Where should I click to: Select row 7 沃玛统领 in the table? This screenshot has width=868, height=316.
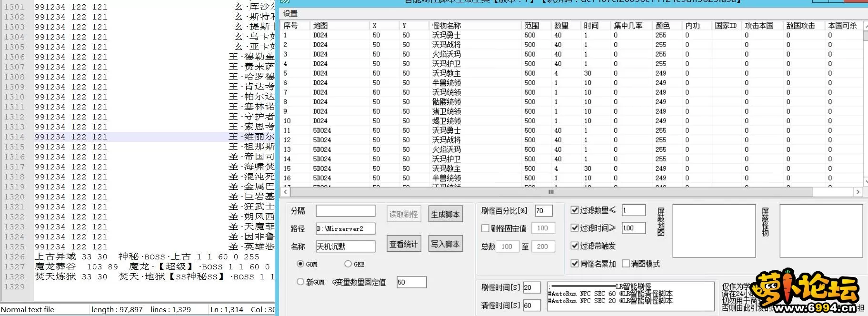[571, 92]
